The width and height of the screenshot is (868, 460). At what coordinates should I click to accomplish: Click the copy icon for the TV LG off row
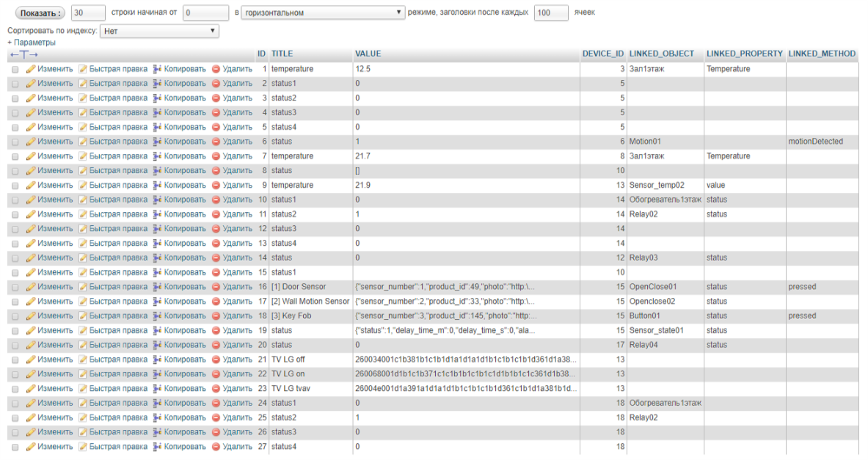[157, 359]
